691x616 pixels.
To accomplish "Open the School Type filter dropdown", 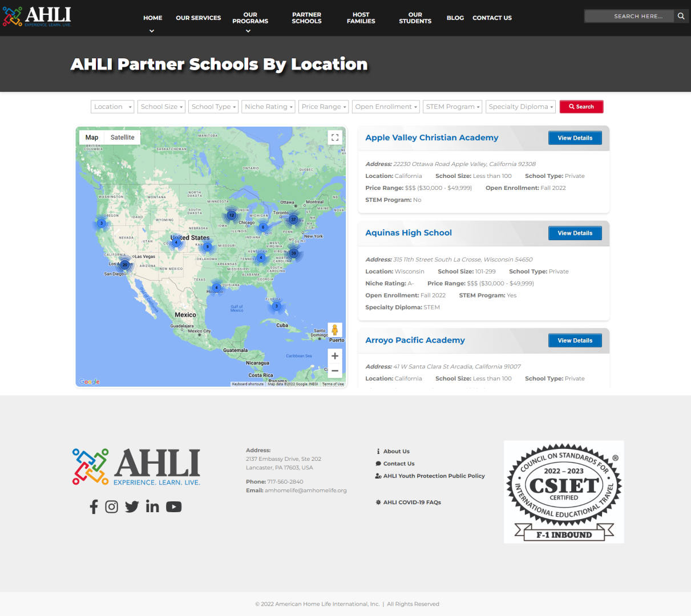I will coord(213,107).
